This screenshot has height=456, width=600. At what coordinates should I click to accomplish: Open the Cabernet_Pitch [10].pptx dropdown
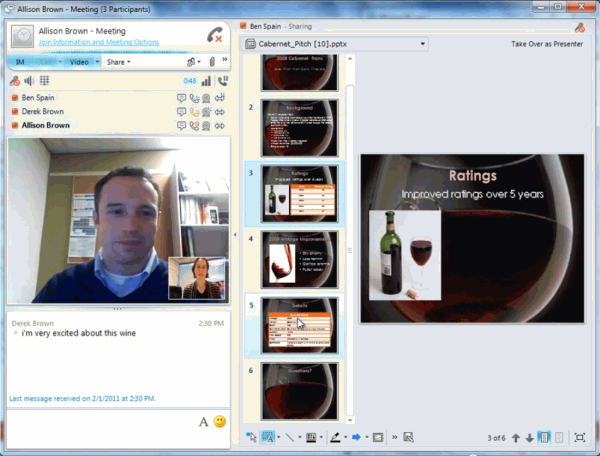335,44
